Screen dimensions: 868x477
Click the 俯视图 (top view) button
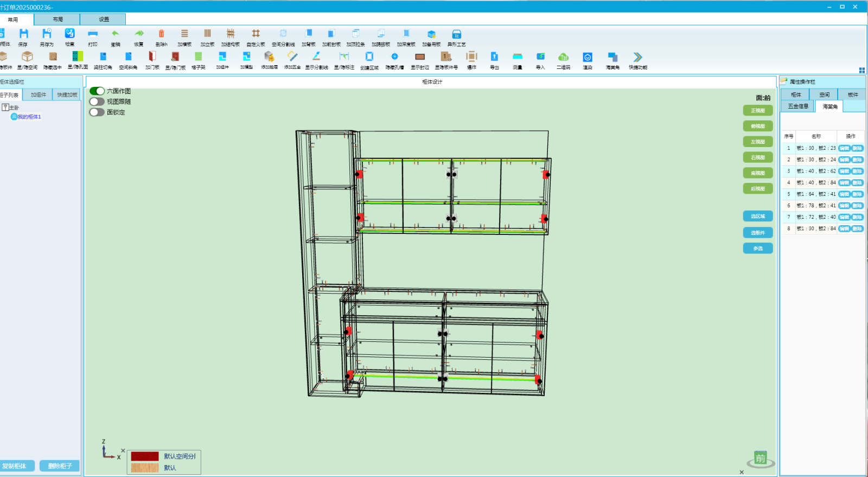tap(758, 126)
